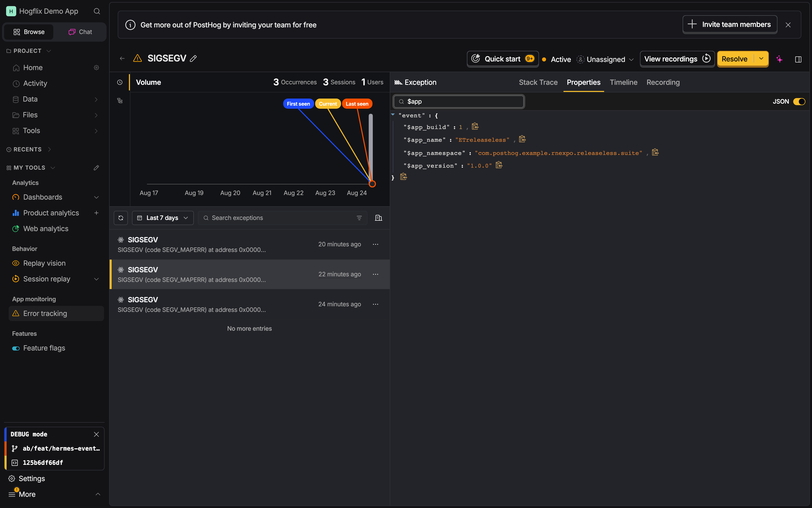This screenshot has width=812, height=508.
Task: Click the Active status label
Action: [561, 59]
